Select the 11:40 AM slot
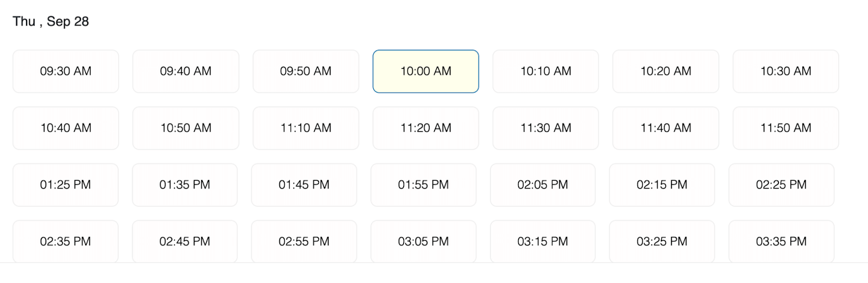Viewport: 868px width, 283px height. tap(666, 128)
